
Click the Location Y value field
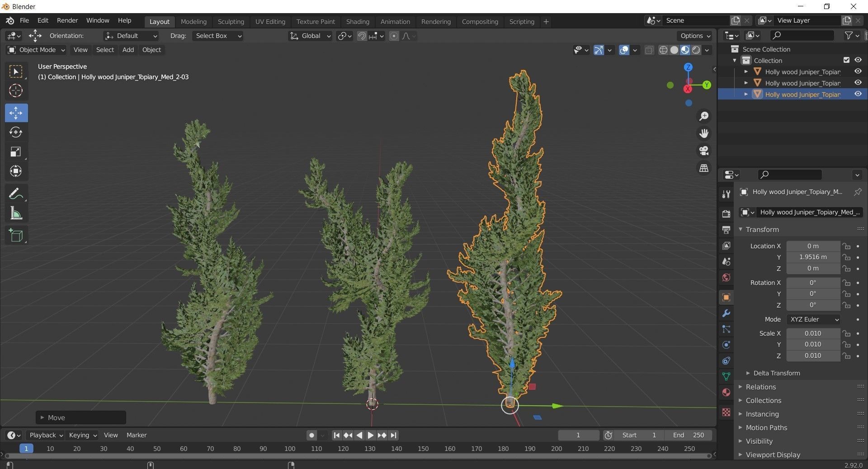point(813,257)
